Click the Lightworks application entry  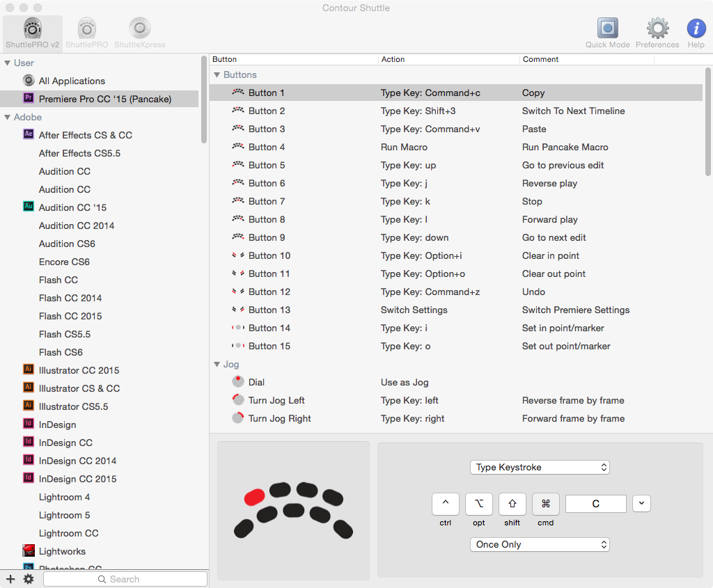point(62,551)
